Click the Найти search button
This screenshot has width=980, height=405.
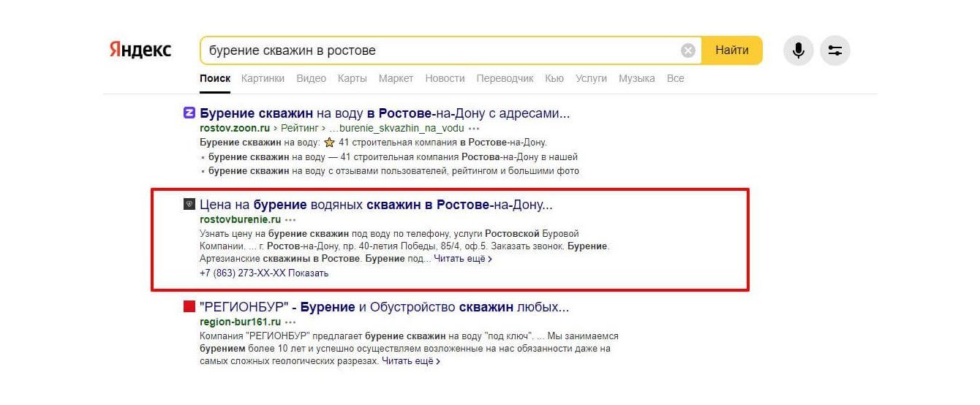click(732, 50)
